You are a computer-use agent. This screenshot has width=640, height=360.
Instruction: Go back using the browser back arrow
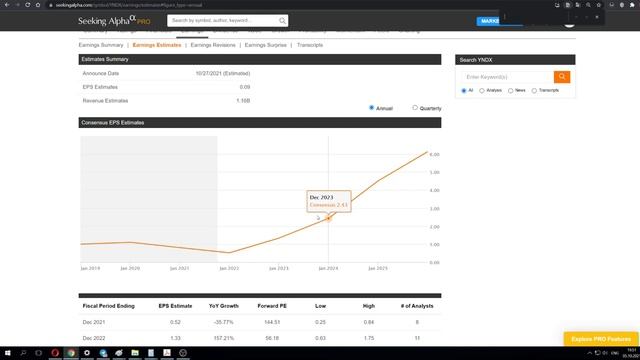[x=7, y=5]
